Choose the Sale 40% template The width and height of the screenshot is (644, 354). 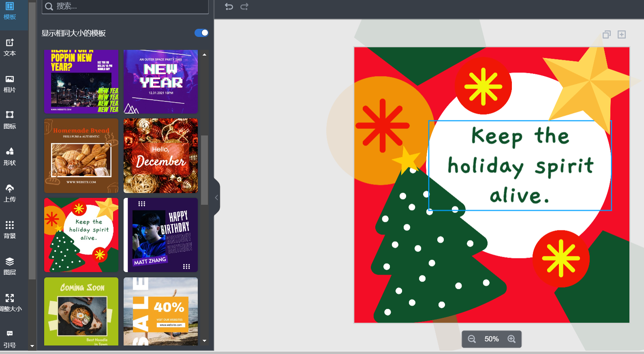160,311
